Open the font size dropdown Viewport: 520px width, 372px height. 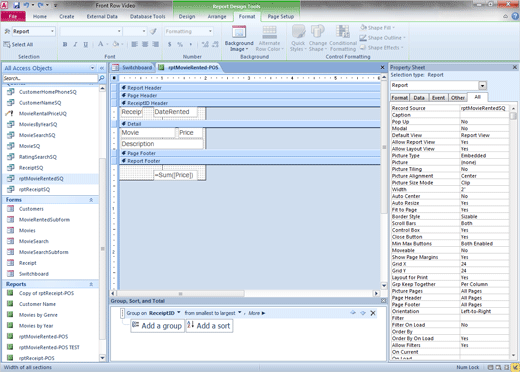click(x=144, y=31)
